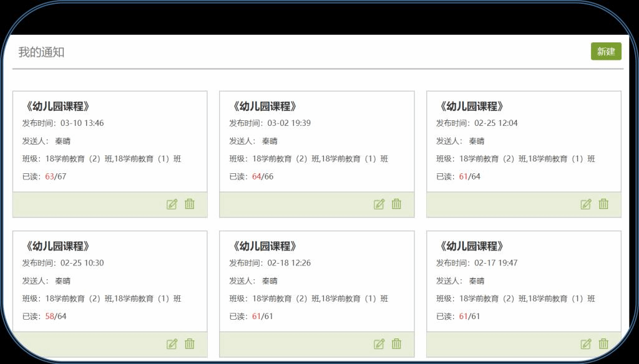The height and width of the screenshot is (364, 639).
Task: Open 《幼儿园课程》 title of the 03-10 13:46 notice
Action: 56,107
